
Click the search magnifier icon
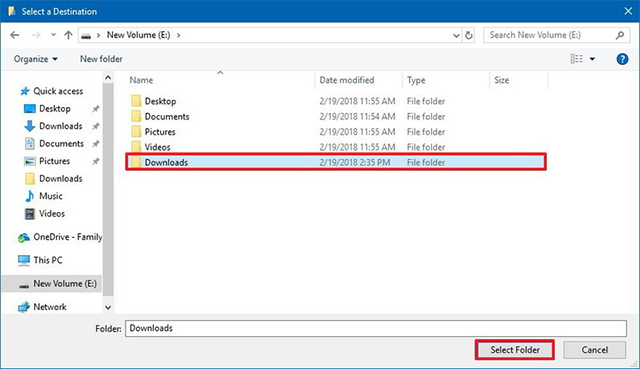620,35
